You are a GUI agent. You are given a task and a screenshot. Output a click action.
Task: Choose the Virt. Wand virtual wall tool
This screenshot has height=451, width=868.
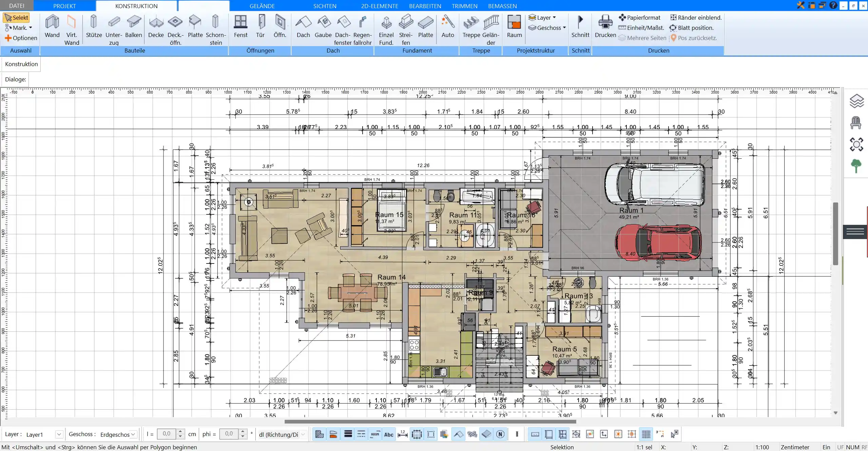coord(72,30)
